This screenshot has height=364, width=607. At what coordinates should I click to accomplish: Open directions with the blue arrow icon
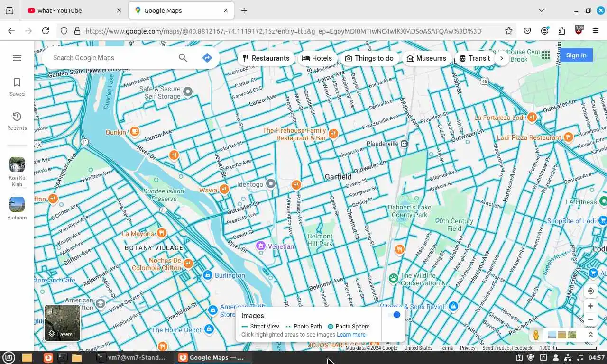[x=207, y=58]
